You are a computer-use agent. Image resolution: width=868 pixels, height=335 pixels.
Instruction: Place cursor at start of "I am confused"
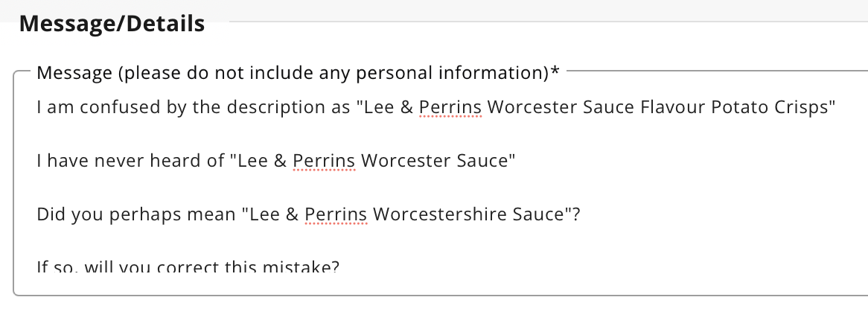coord(37,107)
